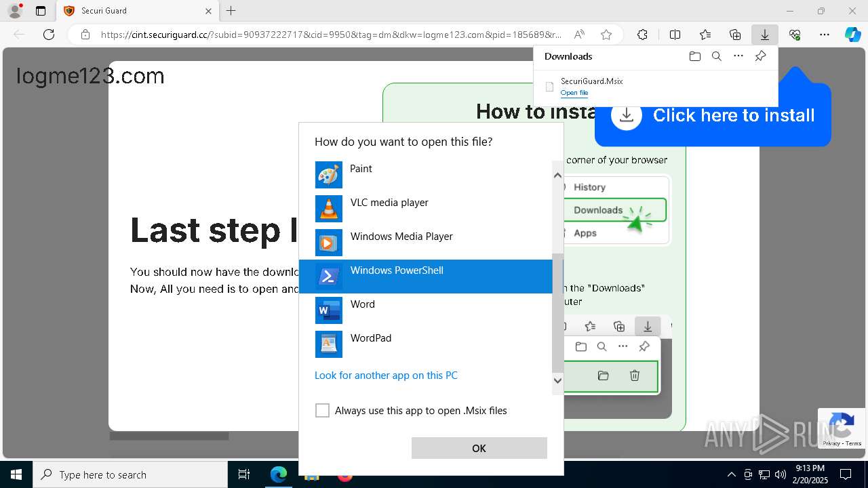868x488 pixels.
Task: Click the blue Click here to install button
Action: [713, 116]
